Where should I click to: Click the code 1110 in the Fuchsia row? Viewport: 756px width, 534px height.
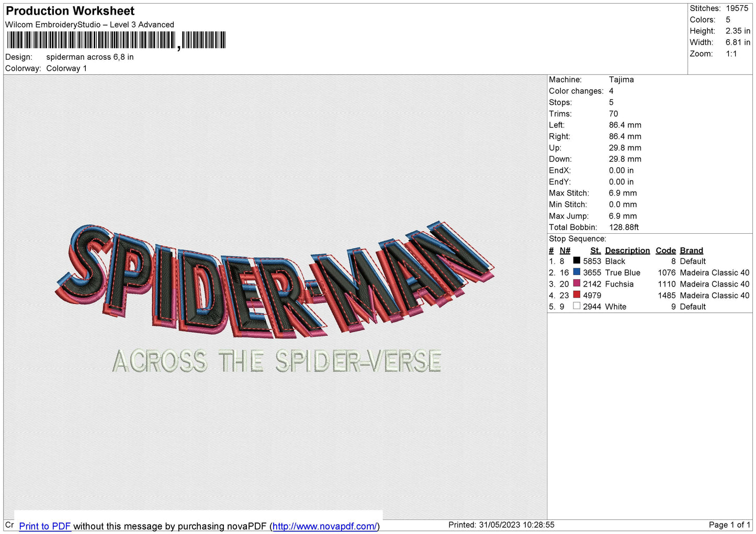point(667,284)
